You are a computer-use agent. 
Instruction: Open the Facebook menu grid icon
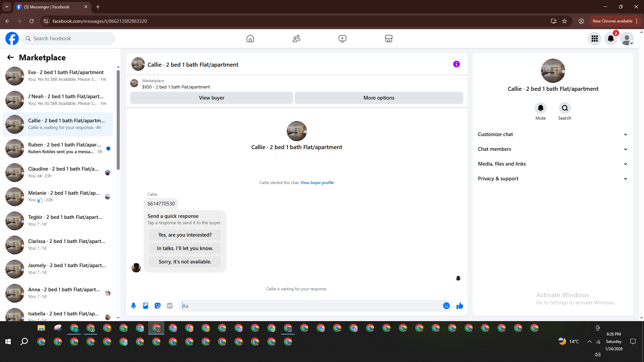(595, 39)
